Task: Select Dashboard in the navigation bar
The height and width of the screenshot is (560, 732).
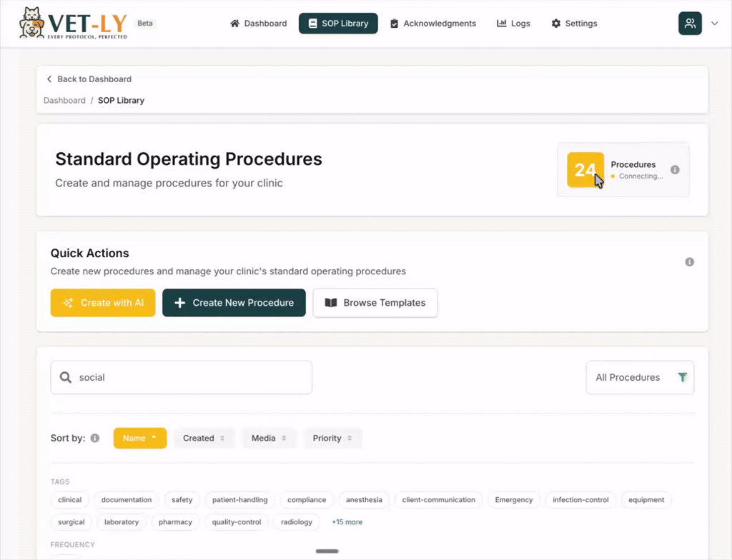Action: [x=258, y=23]
